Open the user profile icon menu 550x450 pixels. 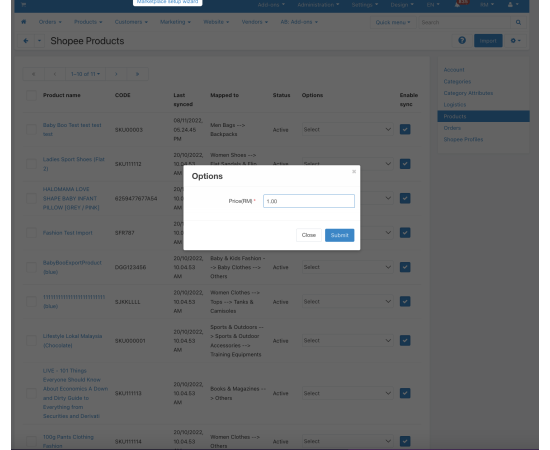tap(513, 5)
